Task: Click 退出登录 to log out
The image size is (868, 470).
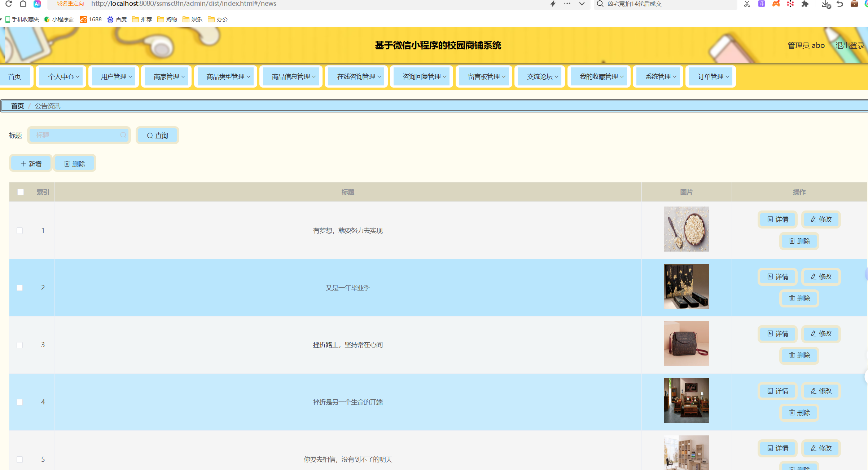Action: pyautogui.click(x=850, y=45)
